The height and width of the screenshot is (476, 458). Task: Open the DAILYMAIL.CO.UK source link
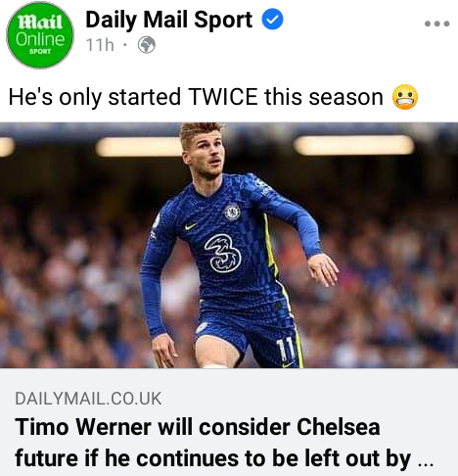pyautogui.click(x=88, y=399)
